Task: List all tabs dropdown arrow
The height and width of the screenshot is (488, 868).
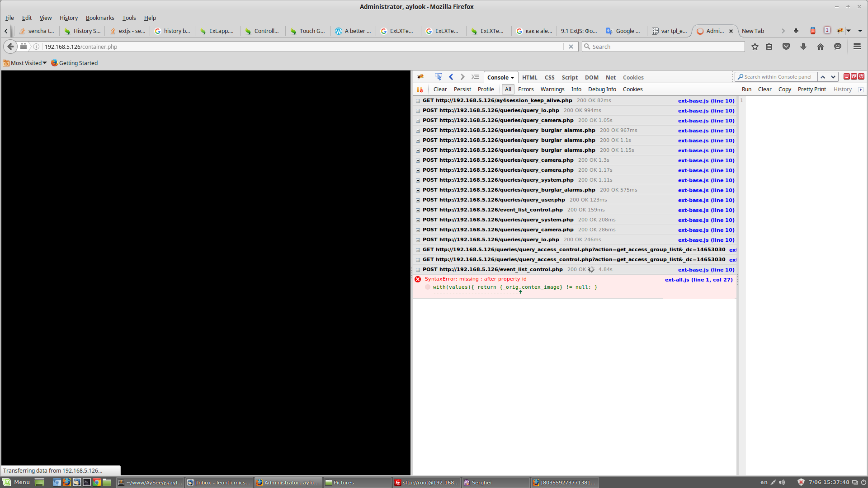Action: pyautogui.click(x=860, y=31)
